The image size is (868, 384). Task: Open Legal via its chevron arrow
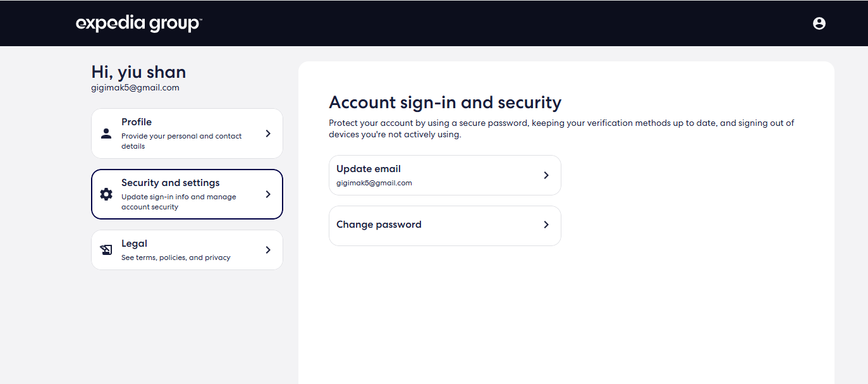(x=268, y=250)
